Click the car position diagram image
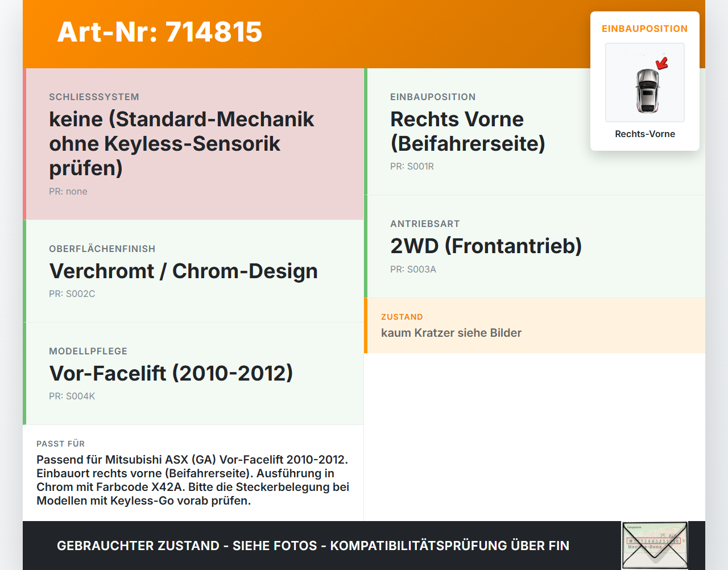 pos(645,82)
